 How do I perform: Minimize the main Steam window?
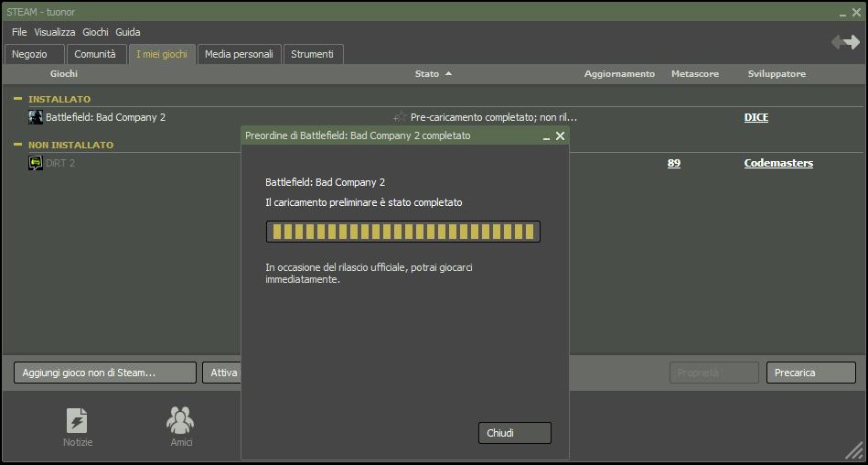tap(843, 14)
